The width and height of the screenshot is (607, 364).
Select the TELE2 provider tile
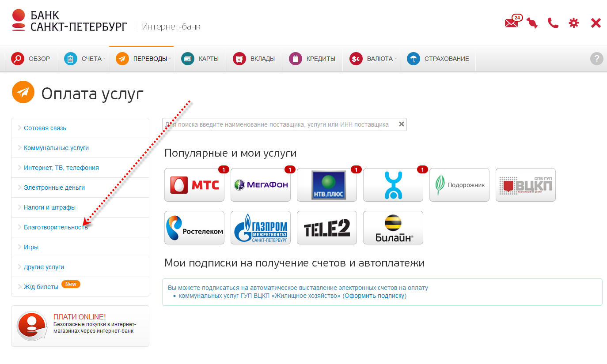(x=327, y=228)
